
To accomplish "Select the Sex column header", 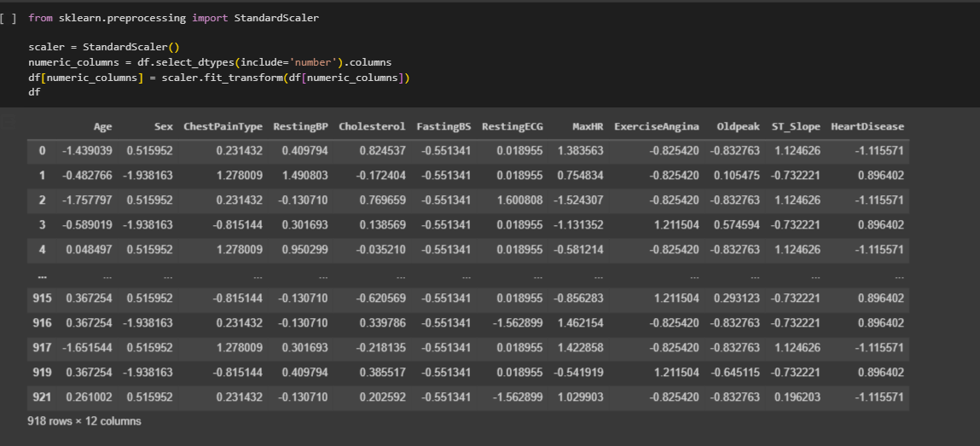I will (x=163, y=126).
